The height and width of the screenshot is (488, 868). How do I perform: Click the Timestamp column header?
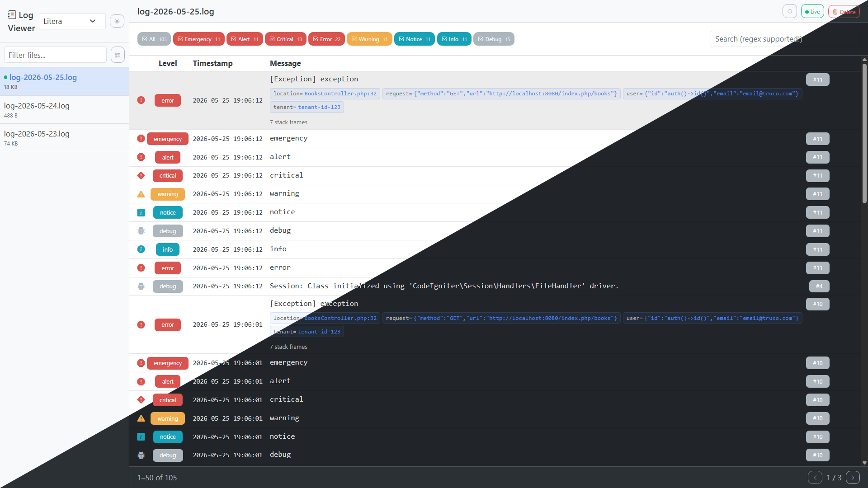tap(212, 63)
